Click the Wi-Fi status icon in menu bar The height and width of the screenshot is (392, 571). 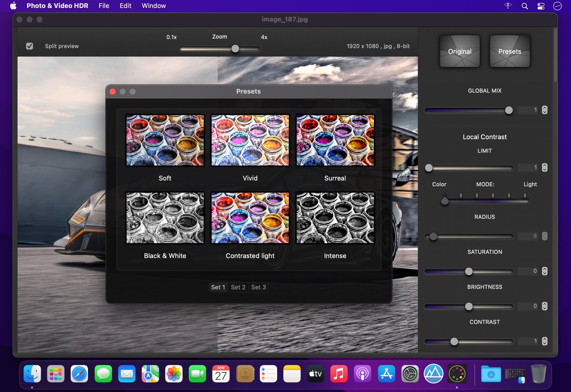click(x=508, y=6)
